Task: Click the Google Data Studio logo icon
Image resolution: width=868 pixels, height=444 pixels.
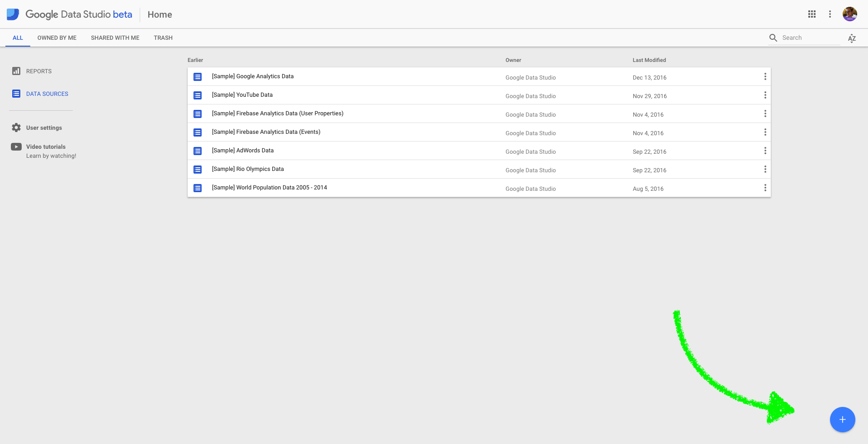Action: pos(13,14)
